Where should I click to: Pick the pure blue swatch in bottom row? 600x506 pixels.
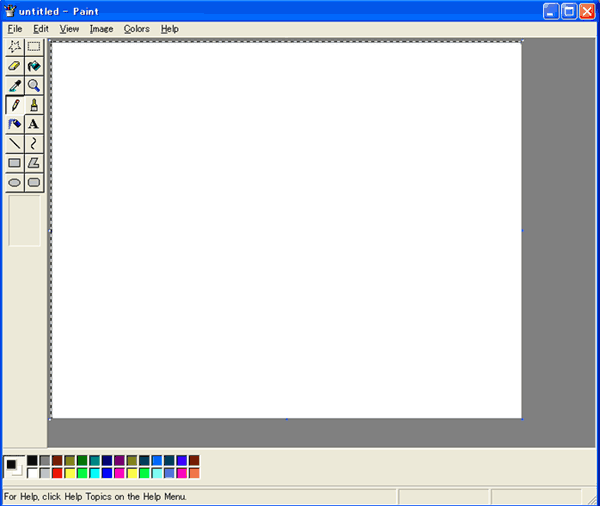107,473
